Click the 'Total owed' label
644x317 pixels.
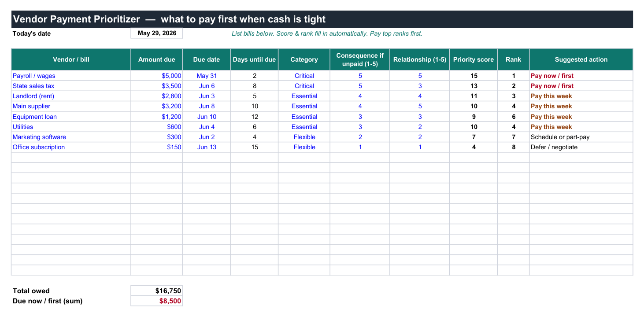[31, 291]
